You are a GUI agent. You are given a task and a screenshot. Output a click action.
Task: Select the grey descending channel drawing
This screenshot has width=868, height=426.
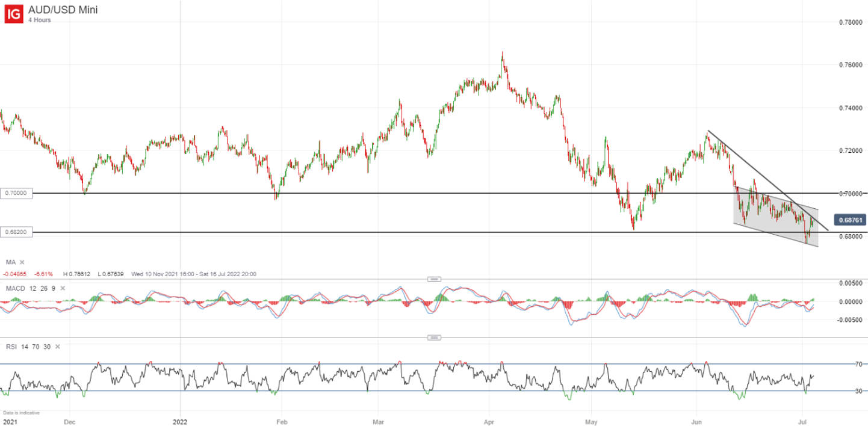pos(775,217)
